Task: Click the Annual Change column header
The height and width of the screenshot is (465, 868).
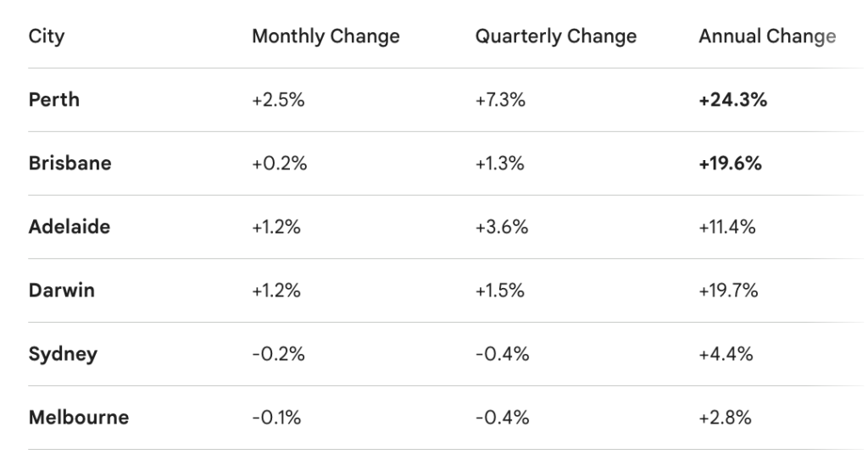Action: pos(767,36)
